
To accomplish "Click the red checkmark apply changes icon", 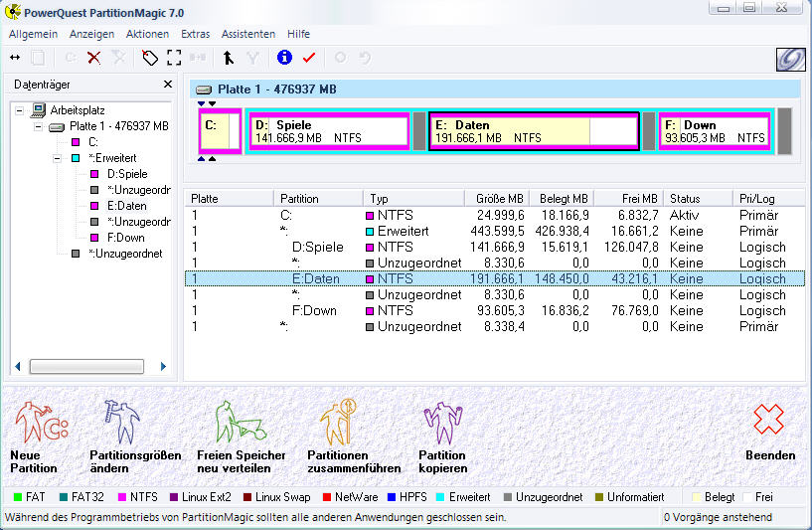I will tap(309, 57).
